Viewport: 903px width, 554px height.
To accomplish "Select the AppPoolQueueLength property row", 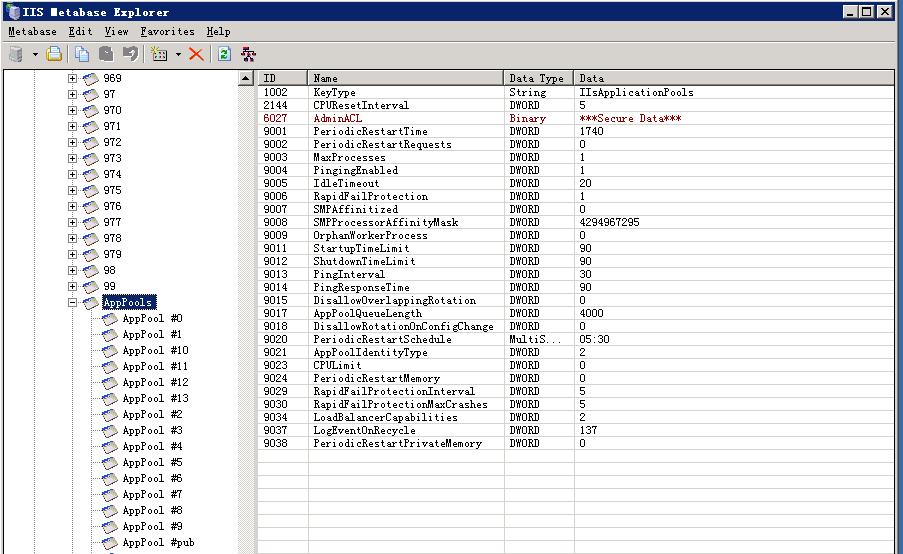I will [x=576, y=313].
